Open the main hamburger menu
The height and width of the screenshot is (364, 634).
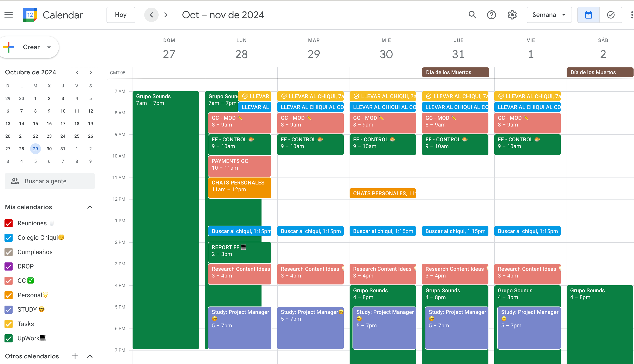tap(9, 15)
